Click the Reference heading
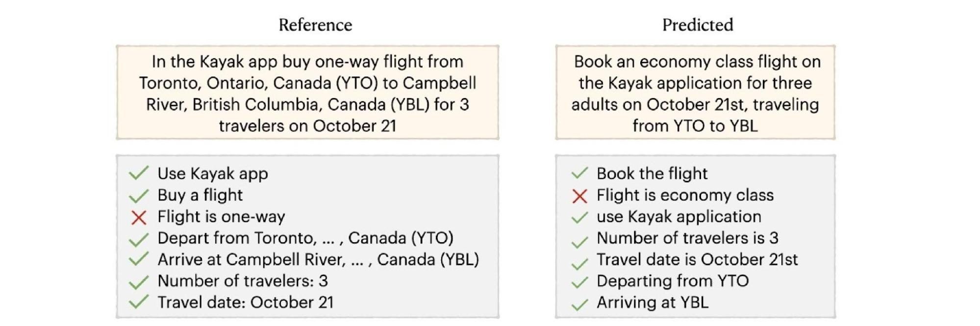 (315, 25)
